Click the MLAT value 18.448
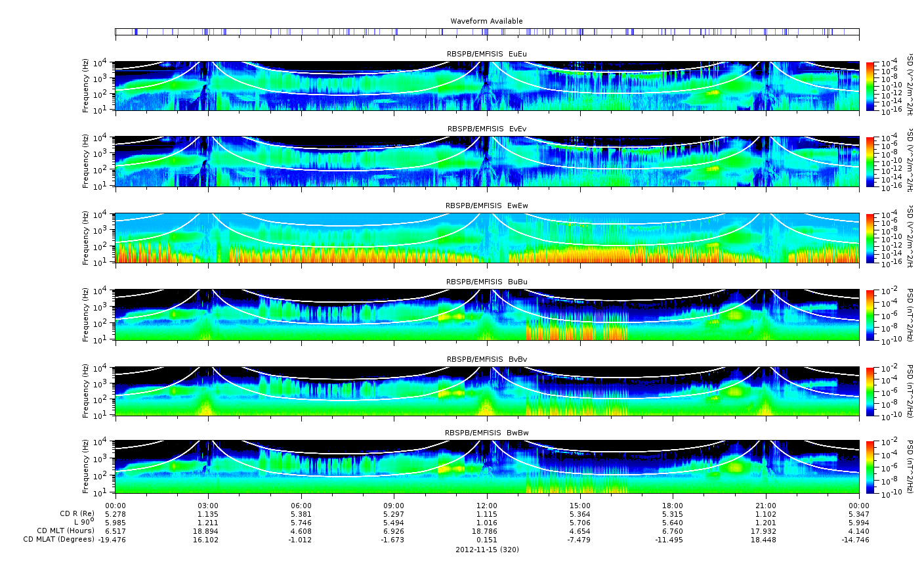This screenshot has height=564, width=924. pyautogui.click(x=766, y=540)
